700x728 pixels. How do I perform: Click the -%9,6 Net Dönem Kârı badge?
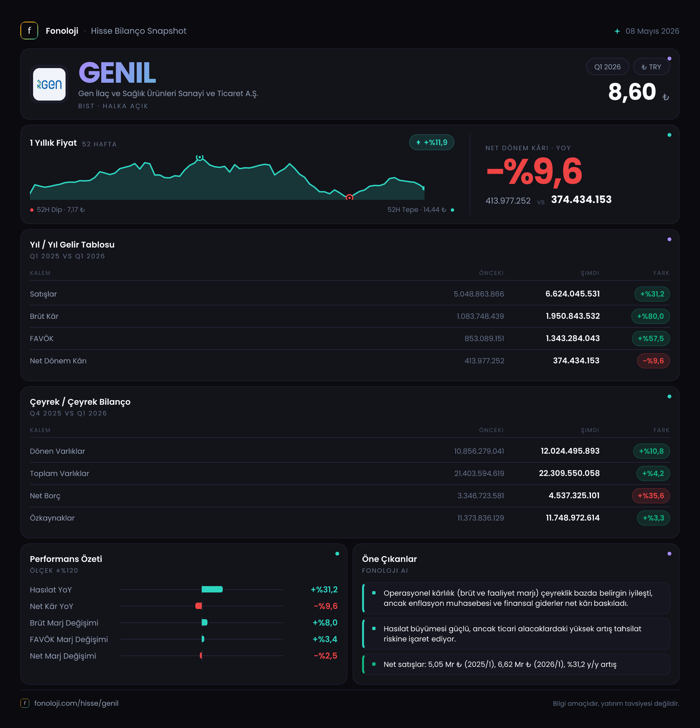click(653, 361)
